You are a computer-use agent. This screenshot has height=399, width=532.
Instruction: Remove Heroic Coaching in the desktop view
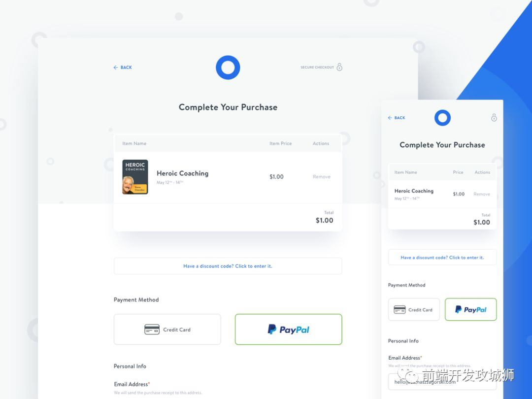click(322, 177)
